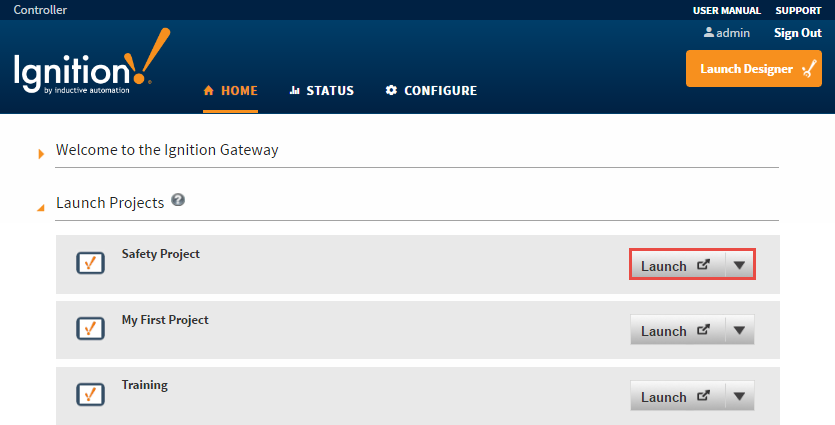Click the My First Project checkmark icon
This screenshot has width=835, height=425.
pyautogui.click(x=91, y=328)
